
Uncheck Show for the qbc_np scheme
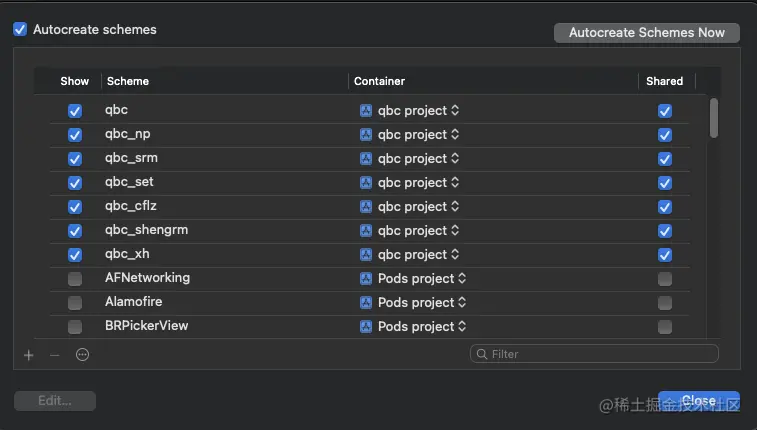[x=75, y=135]
